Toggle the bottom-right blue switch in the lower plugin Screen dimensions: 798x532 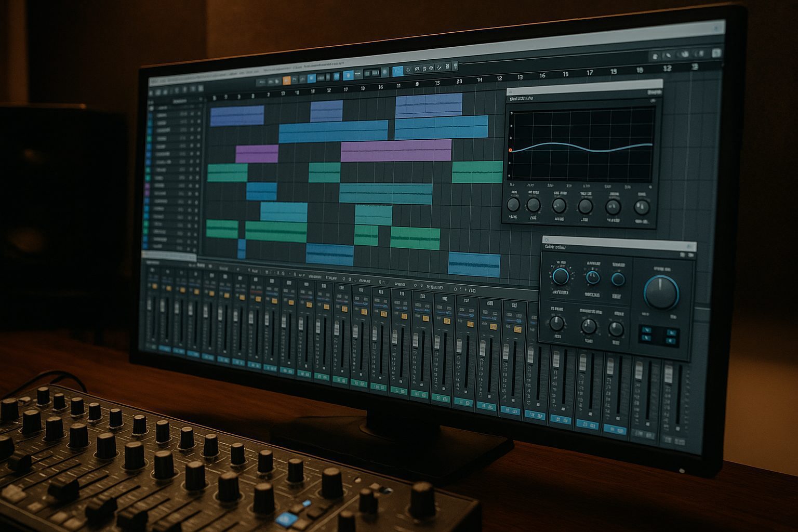tap(672, 341)
